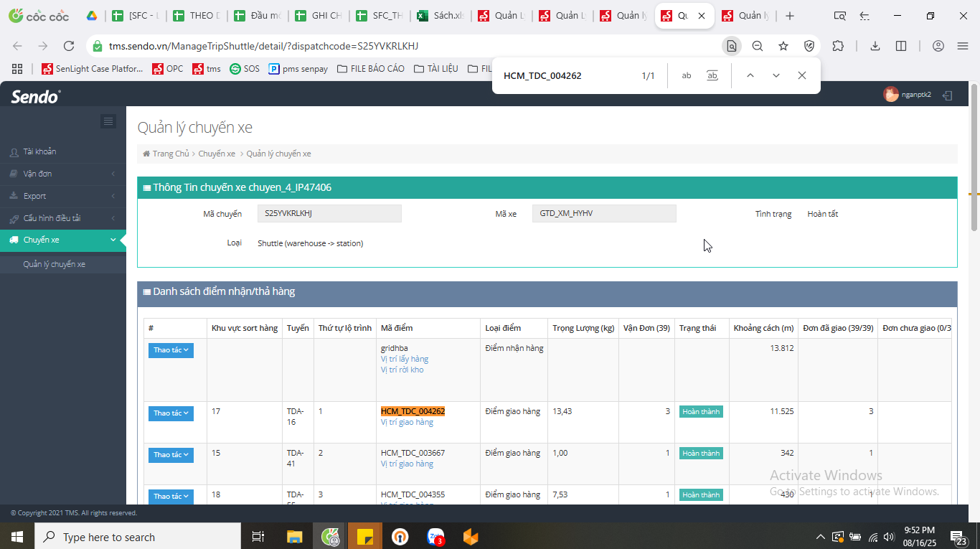Close the find-in-page bar

pos(802,75)
